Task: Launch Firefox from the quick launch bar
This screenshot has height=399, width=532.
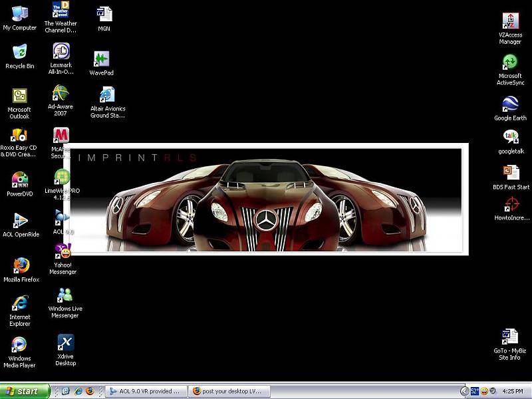Action: (x=90, y=391)
